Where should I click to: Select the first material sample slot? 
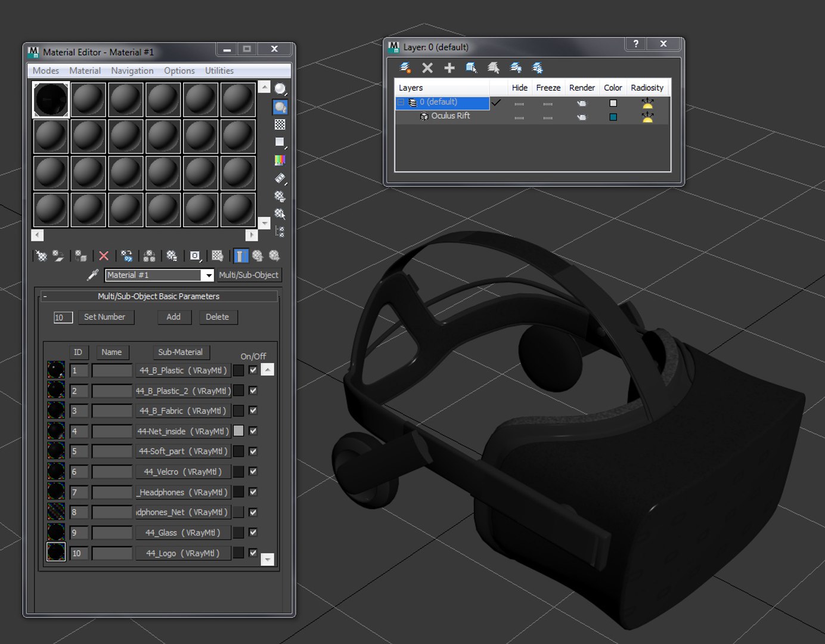51,100
